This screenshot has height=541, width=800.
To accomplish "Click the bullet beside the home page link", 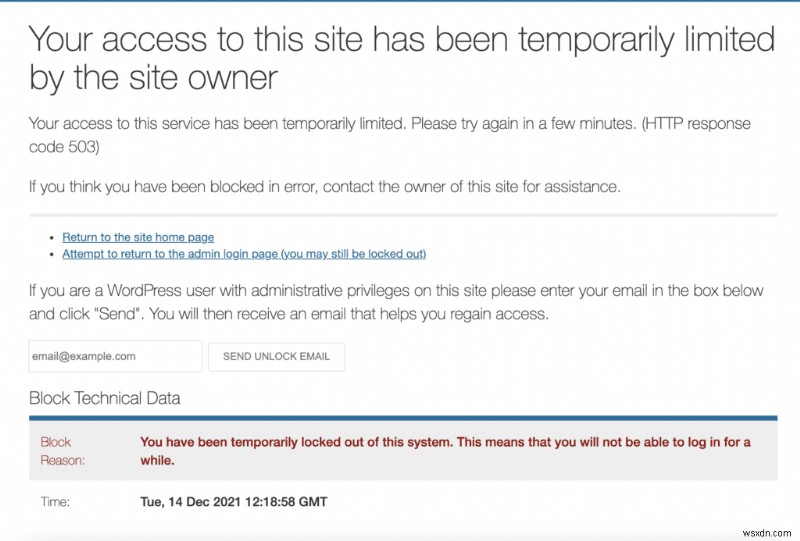I will (51, 238).
